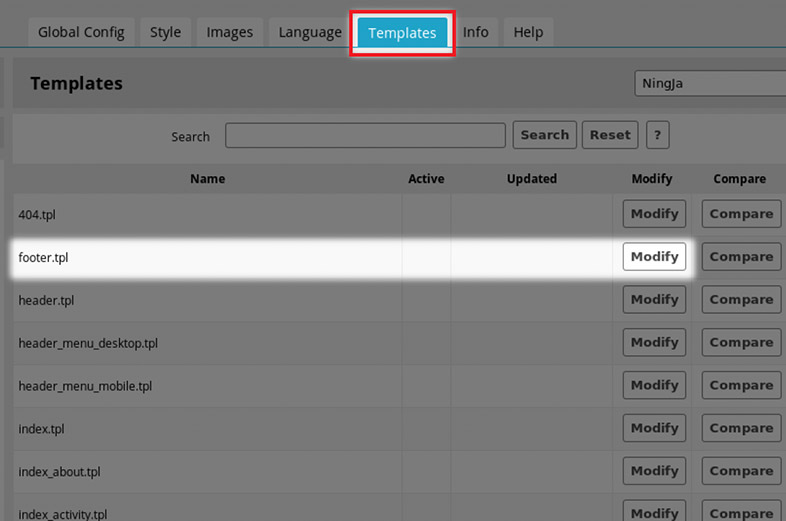The image size is (786, 521).
Task: Compare the index.tpl template
Action: tap(741, 428)
